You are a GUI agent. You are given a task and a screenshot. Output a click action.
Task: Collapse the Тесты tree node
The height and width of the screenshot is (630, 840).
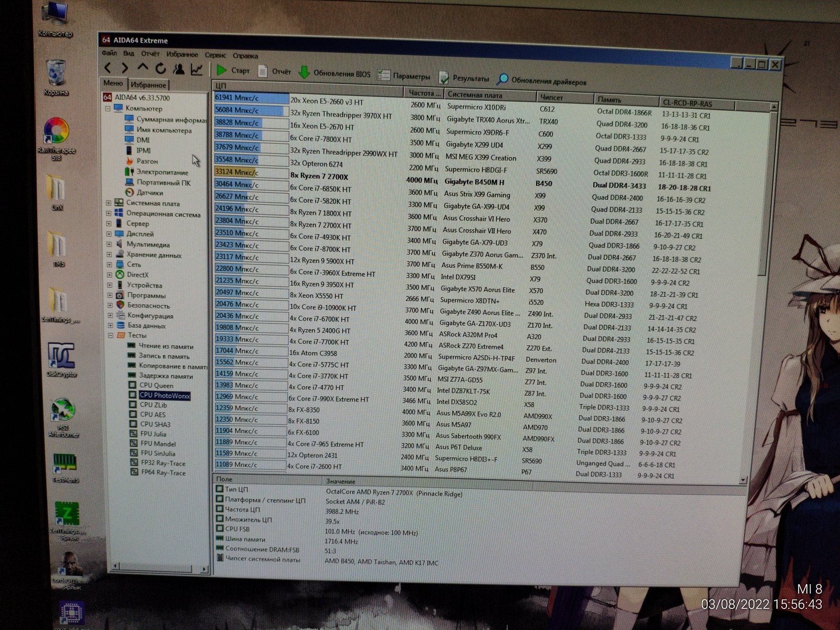click(x=111, y=335)
